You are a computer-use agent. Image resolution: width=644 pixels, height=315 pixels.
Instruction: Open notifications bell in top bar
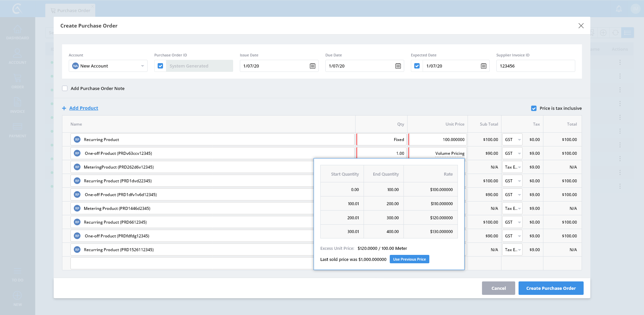coord(619,9)
